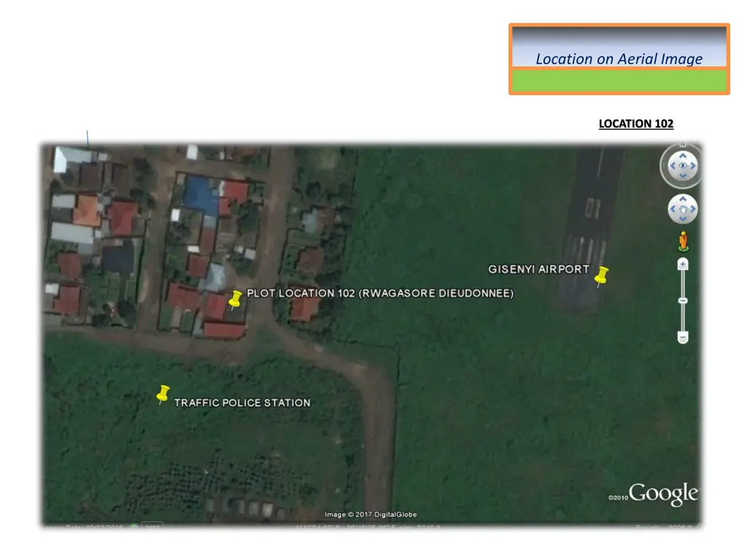The image size is (747, 560).
Task: Click the Location on Aerial Image title
Action: click(x=619, y=58)
